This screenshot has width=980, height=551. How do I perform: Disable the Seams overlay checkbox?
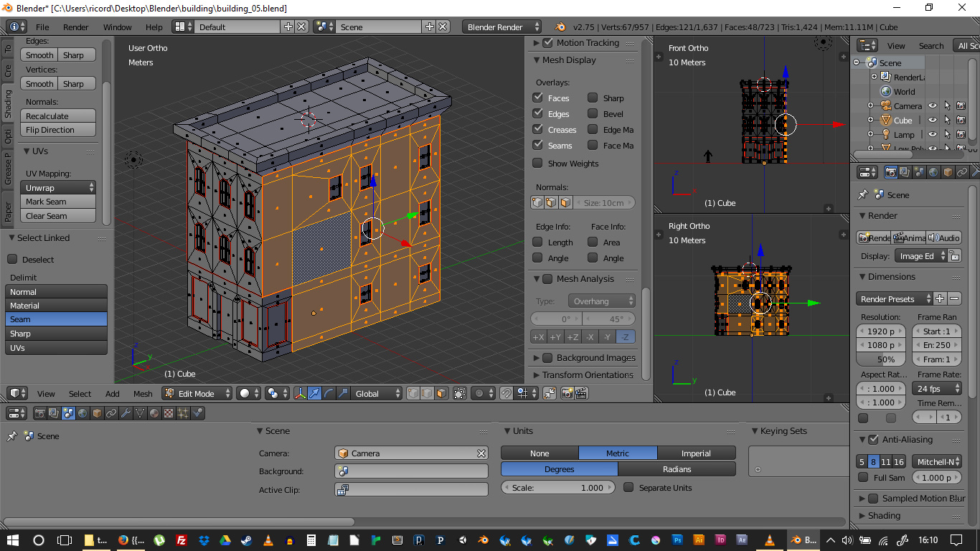pos(537,145)
